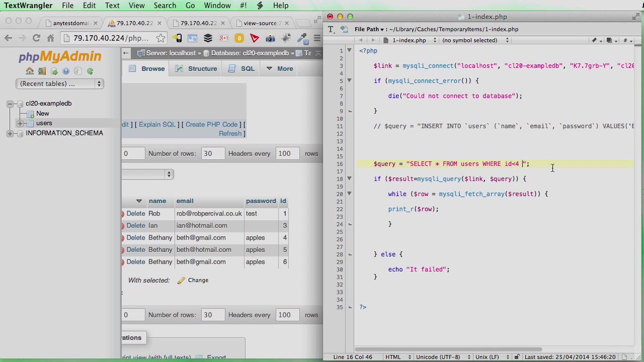Open the Search menu
The height and width of the screenshot is (362, 644).
coord(165,6)
